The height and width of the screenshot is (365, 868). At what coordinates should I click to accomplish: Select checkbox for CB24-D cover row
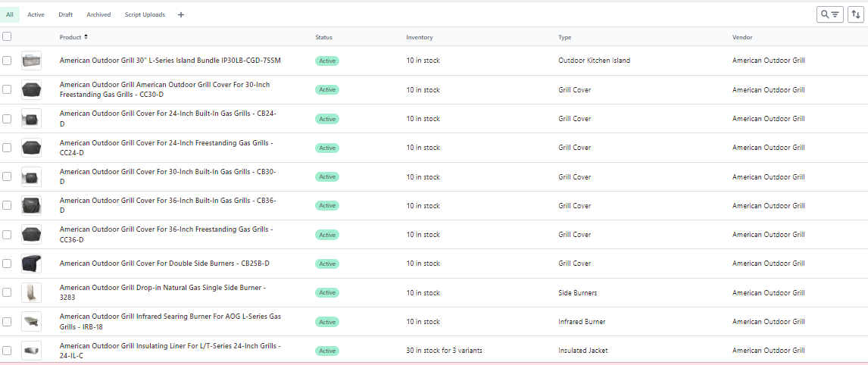pyautogui.click(x=7, y=119)
